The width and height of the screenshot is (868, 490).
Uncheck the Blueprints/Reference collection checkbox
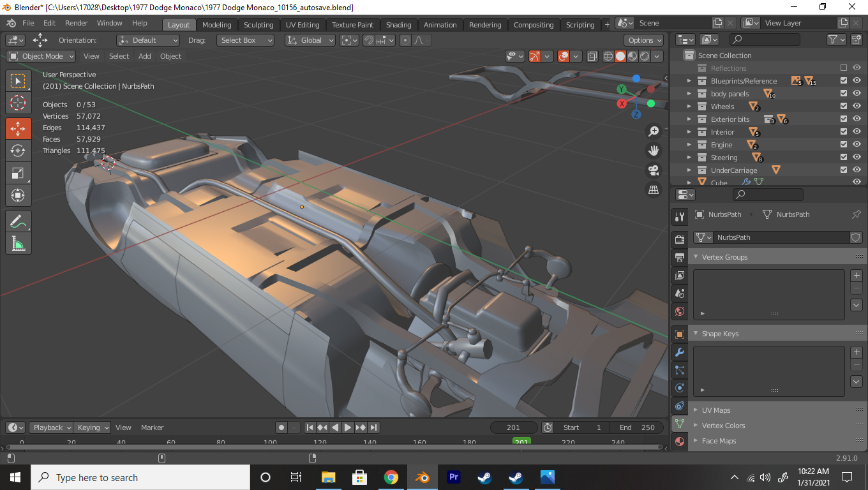(x=844, y=81)
